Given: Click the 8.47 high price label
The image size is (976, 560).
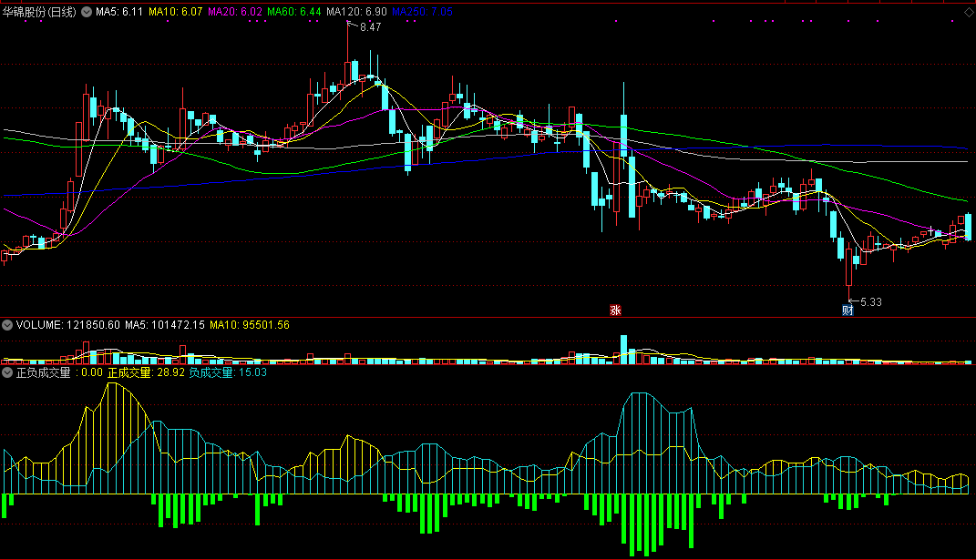Looking at the screenshot, I should tap(370, 26).
